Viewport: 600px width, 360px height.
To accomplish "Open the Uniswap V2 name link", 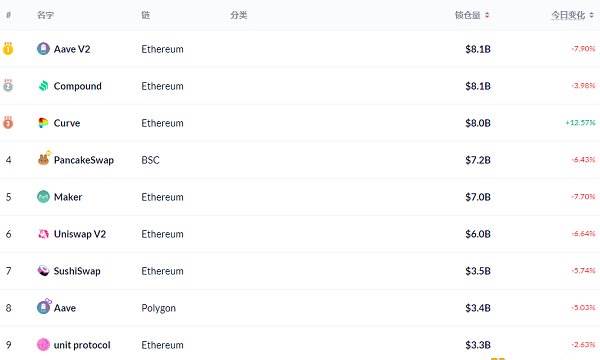I will (80, 234).
